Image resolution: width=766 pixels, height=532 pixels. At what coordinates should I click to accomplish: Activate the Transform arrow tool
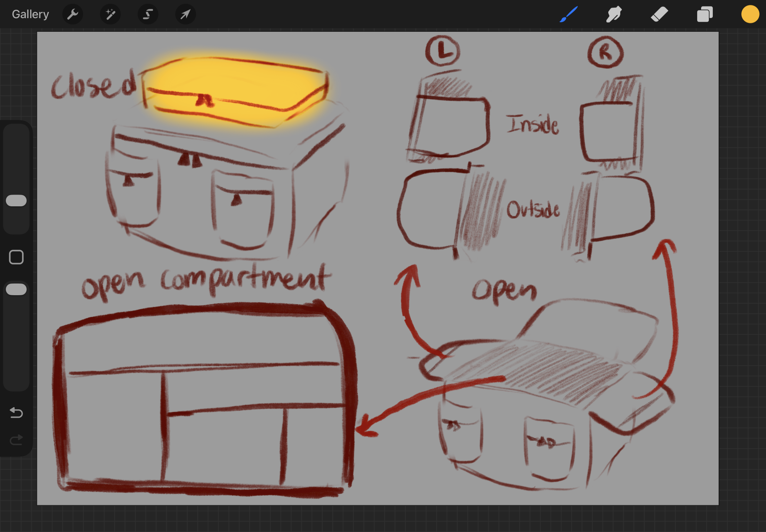(x=185, y=14)
